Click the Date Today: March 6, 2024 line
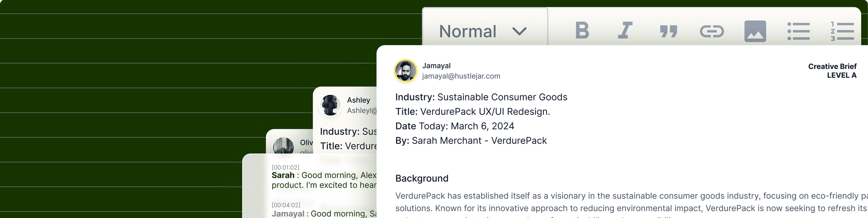The height and width of the screenshot is (218, 868). pos(454,126)
